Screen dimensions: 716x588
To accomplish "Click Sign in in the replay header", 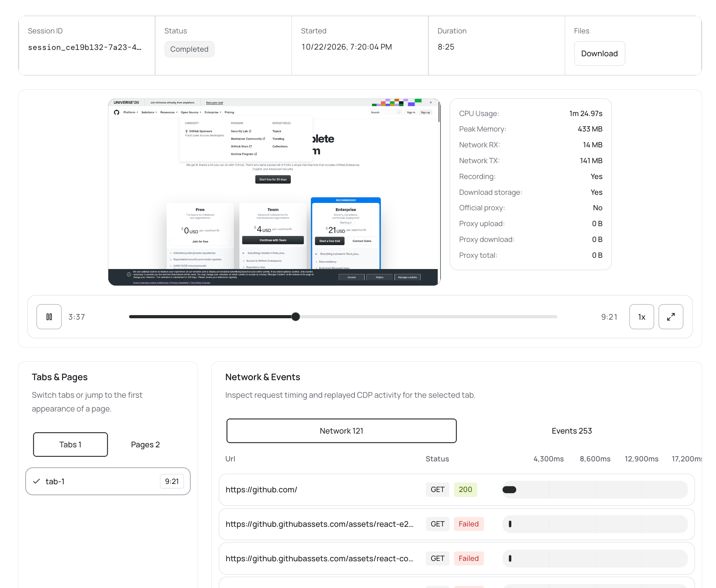I will 411,113.
